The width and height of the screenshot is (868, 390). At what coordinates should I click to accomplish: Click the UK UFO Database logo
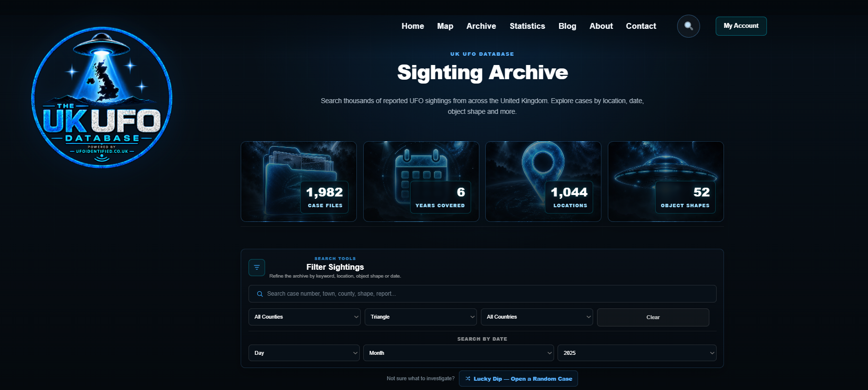pos(102,97)
